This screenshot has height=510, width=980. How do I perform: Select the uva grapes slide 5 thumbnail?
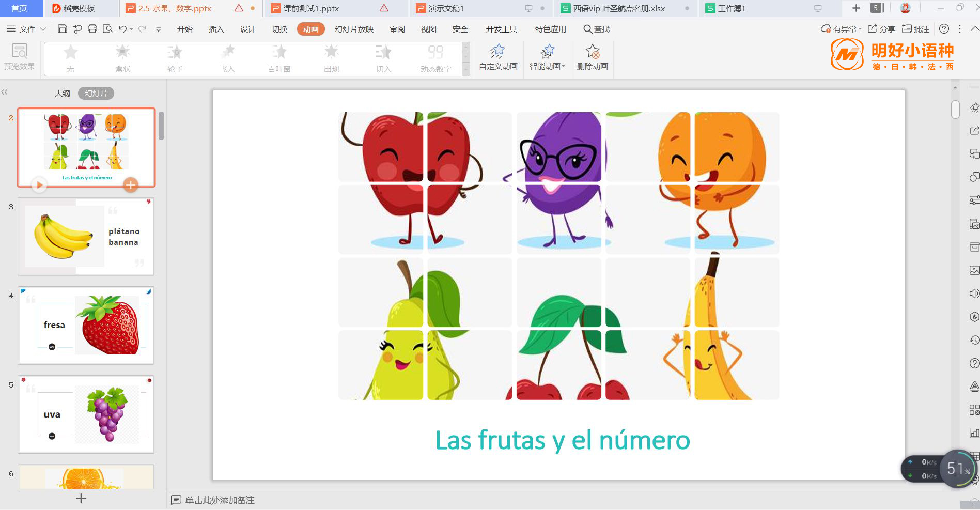tap(86, 414)
